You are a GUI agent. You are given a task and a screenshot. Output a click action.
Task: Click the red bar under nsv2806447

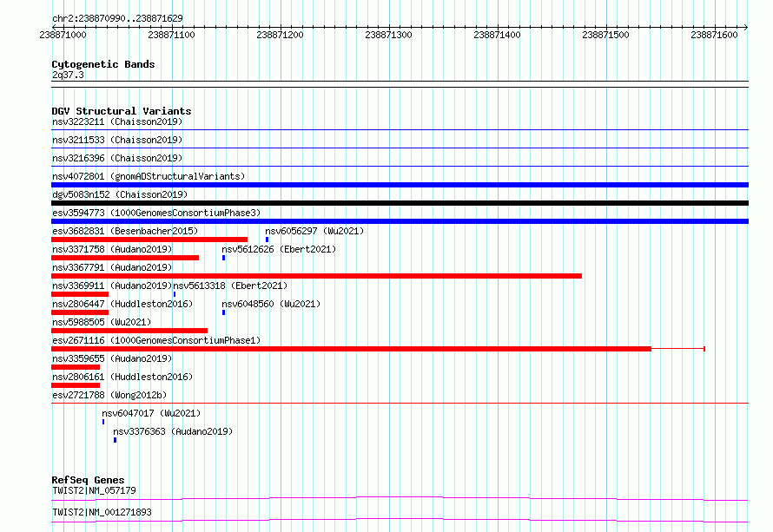tap(80, 312)
